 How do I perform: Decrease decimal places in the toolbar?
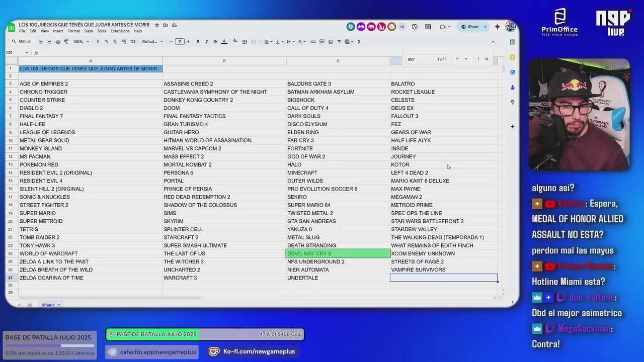115,42
